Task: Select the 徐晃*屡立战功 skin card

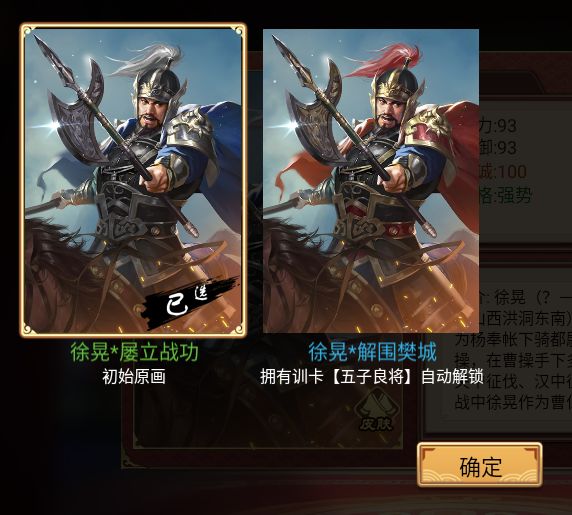Action: point(134,180)
